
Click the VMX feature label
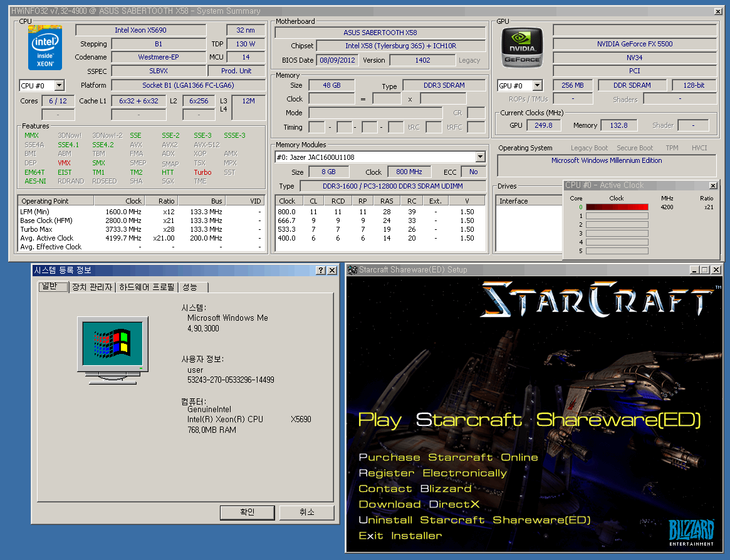click(65, 163)
